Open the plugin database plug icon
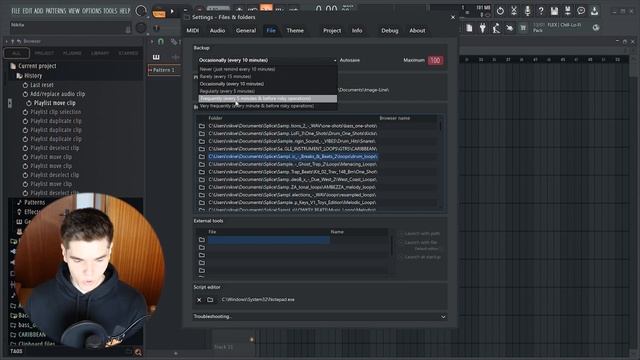Screen dimensions: 640x360 482,28
